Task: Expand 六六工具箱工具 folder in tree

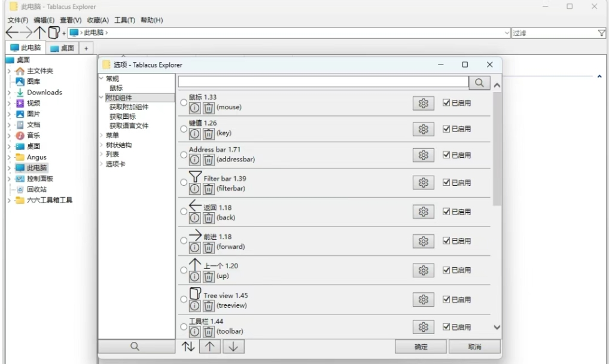Action: click(10, 200)
